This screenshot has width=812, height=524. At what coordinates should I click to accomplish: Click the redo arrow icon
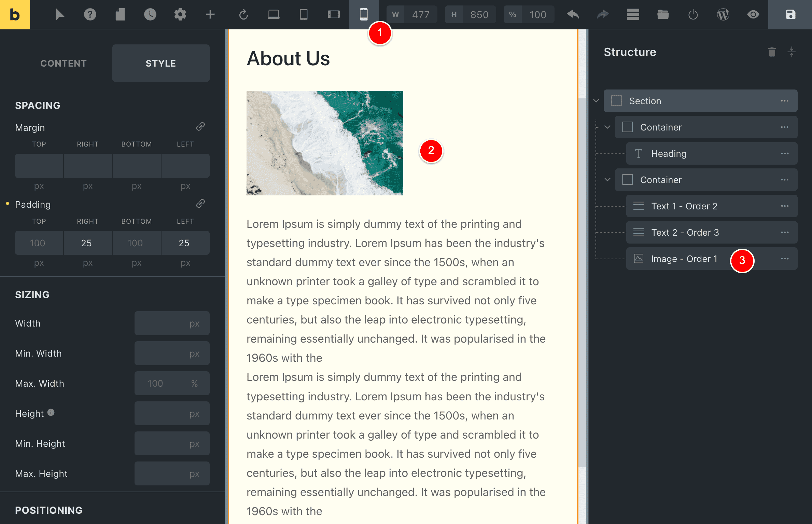pyautogui.click(x=603, y=14)
